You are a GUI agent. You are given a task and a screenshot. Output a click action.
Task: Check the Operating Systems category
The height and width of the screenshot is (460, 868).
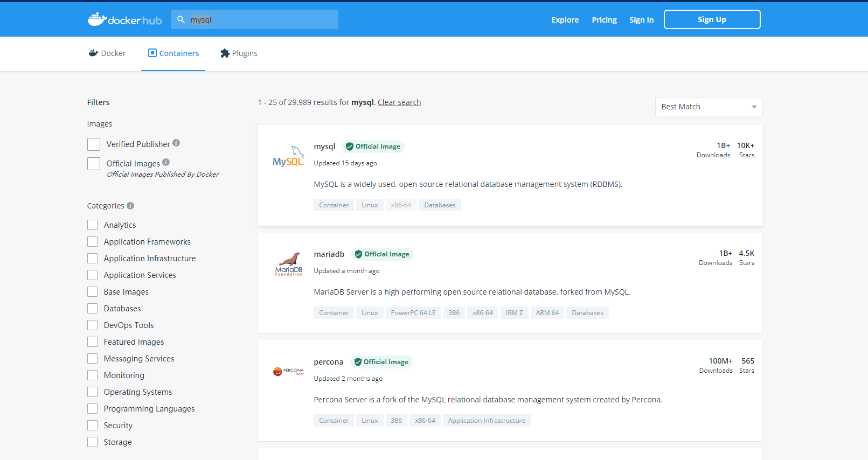[93, 392]
